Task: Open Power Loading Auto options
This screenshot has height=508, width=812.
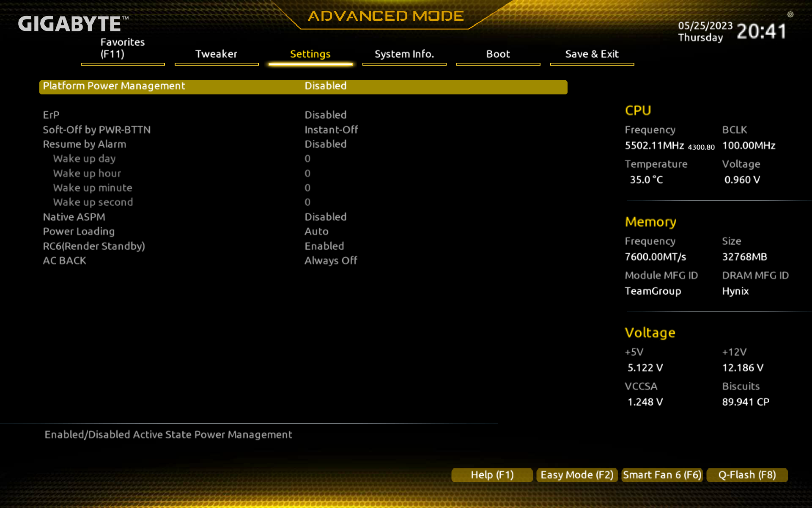Action: pyautogui.click(x=316, y=232)
